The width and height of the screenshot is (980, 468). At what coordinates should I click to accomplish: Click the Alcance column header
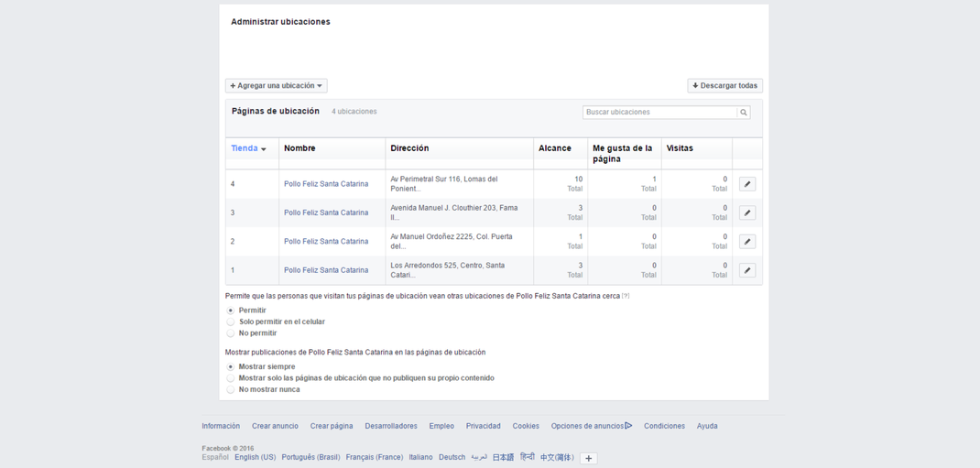555,148
